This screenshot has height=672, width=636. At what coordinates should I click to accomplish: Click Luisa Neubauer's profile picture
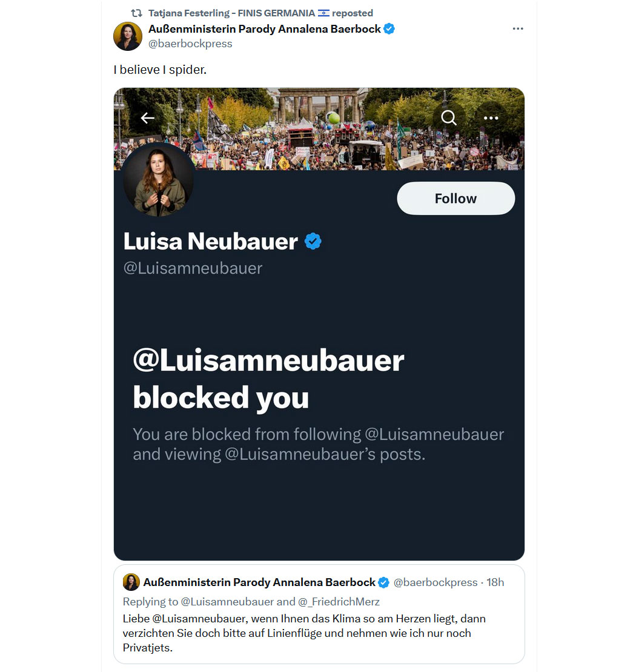(x=158, y=180)
